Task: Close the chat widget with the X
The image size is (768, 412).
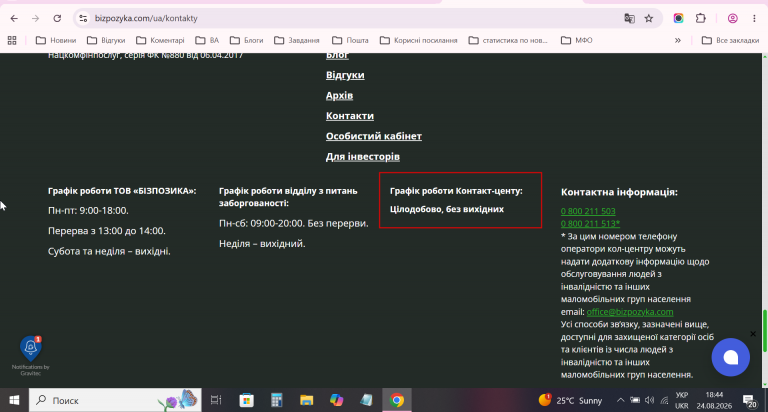Action: pos(753,334)
